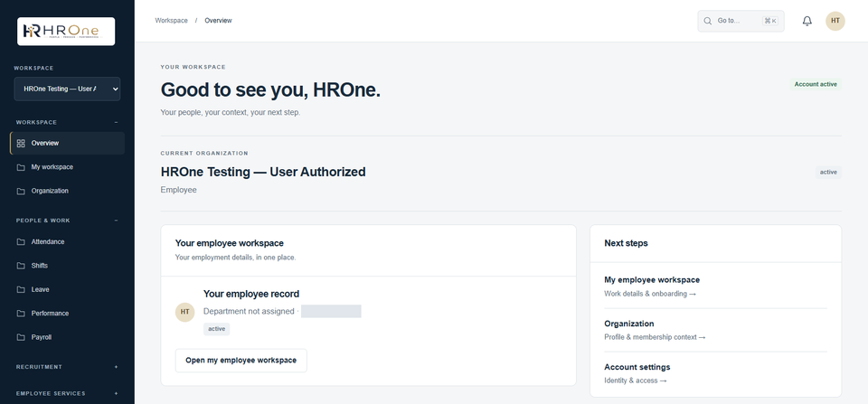
Task: Click the Attendance folder icon
Action: pyautogui.click(x=21, y=242)
